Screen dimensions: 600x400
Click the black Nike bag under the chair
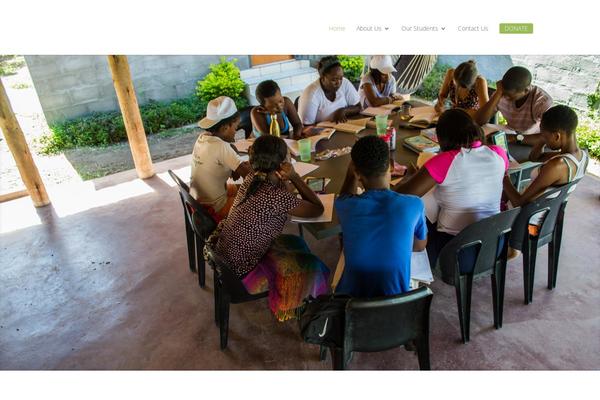(322, 320)
